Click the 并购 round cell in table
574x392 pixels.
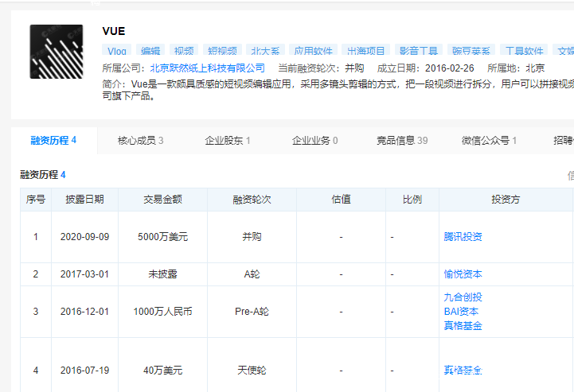point(252,237)
